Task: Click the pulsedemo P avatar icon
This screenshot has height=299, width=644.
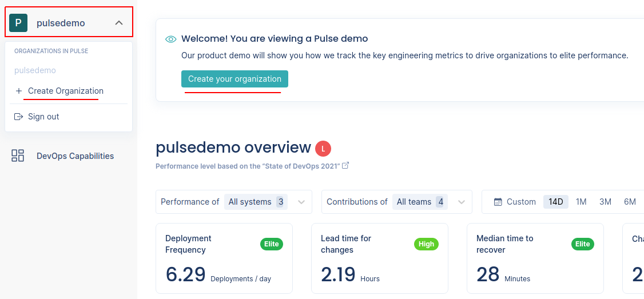Action: pos(18,23)
